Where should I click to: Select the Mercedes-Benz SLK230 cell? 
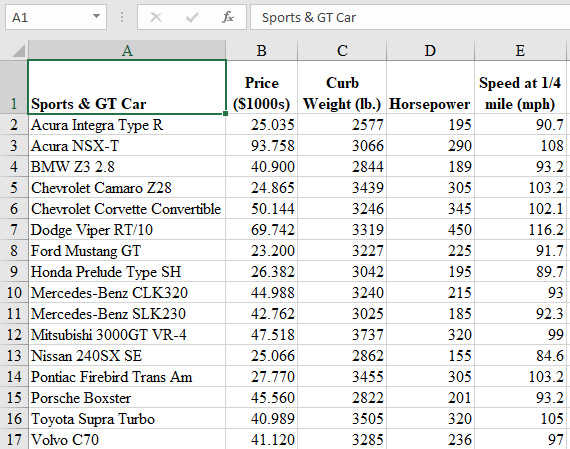pyautogui.click(x=127, y=314)
